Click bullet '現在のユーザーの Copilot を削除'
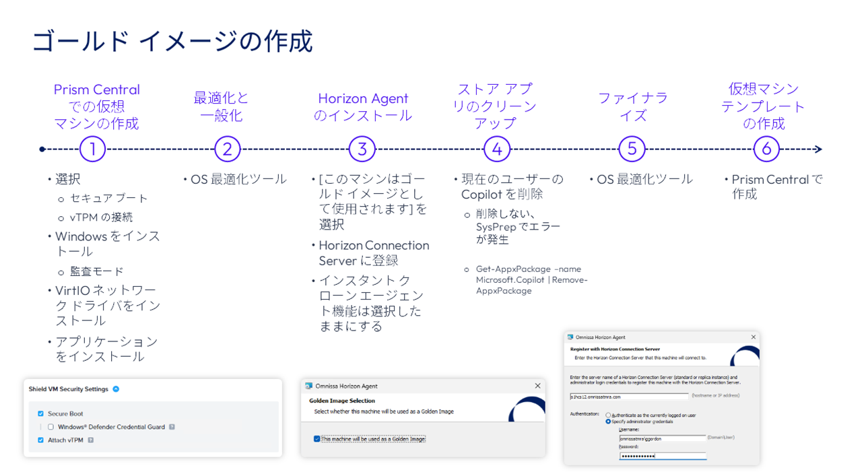Image resolution: width=868 pixels, height=472 pixels. tap(512, 187)
